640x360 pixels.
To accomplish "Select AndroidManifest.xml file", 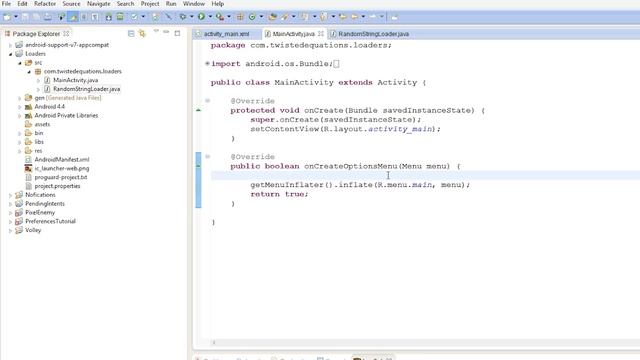I will 61,160.
